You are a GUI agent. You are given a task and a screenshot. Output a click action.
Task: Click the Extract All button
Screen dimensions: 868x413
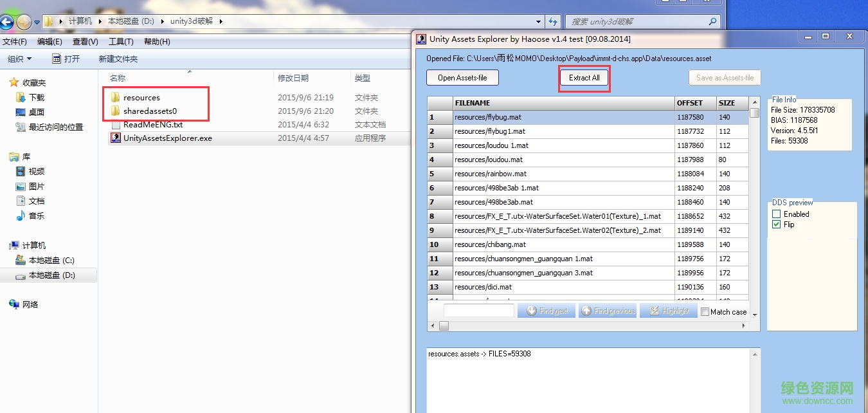(583, 77)
